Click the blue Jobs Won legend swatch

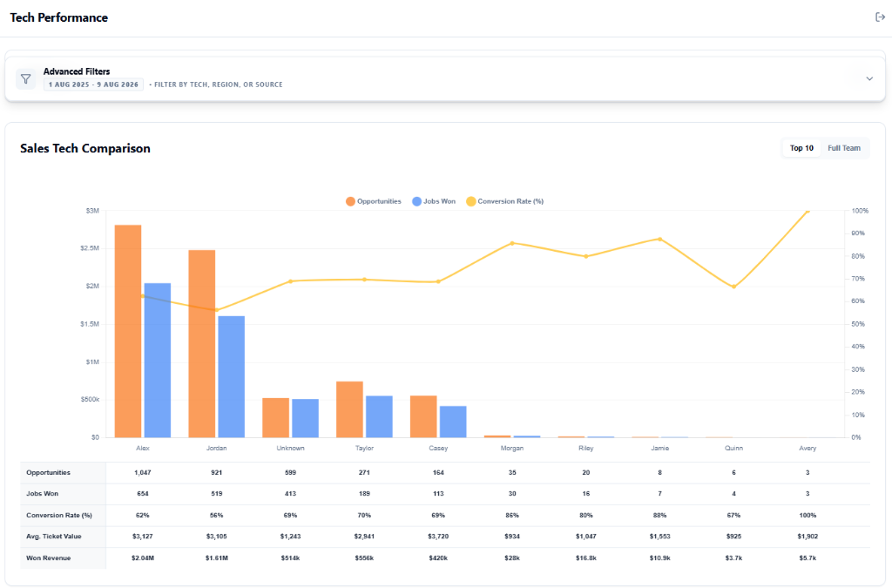[x=417, y=201]
